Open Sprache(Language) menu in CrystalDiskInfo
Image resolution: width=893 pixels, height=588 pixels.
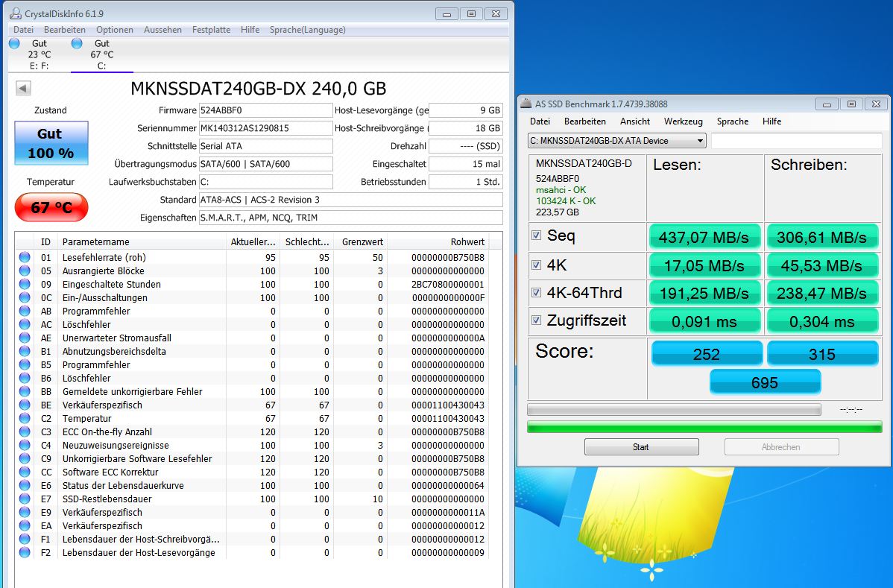(308, 30)
